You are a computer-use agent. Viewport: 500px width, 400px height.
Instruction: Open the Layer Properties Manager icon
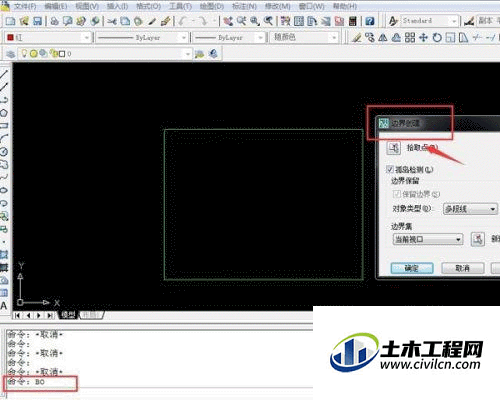(x=10, y=54)
